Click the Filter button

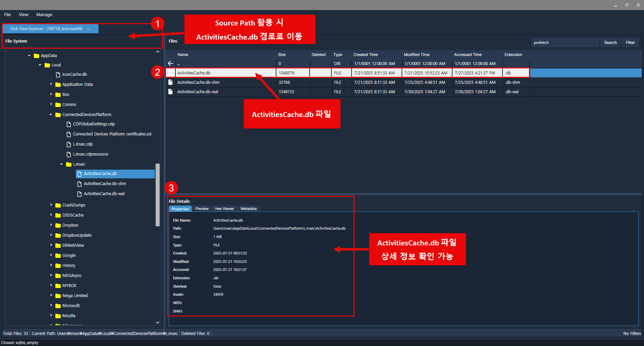[630, 43]
